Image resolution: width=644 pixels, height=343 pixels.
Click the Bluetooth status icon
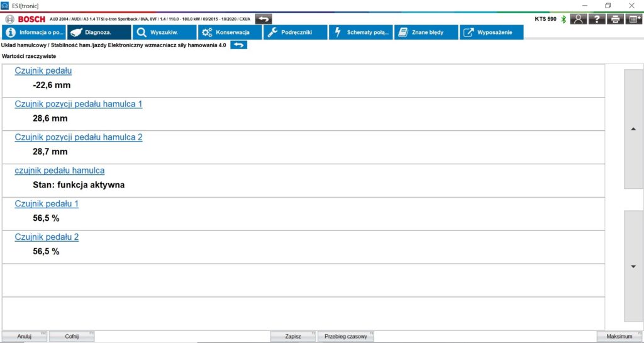click(563, 19)
